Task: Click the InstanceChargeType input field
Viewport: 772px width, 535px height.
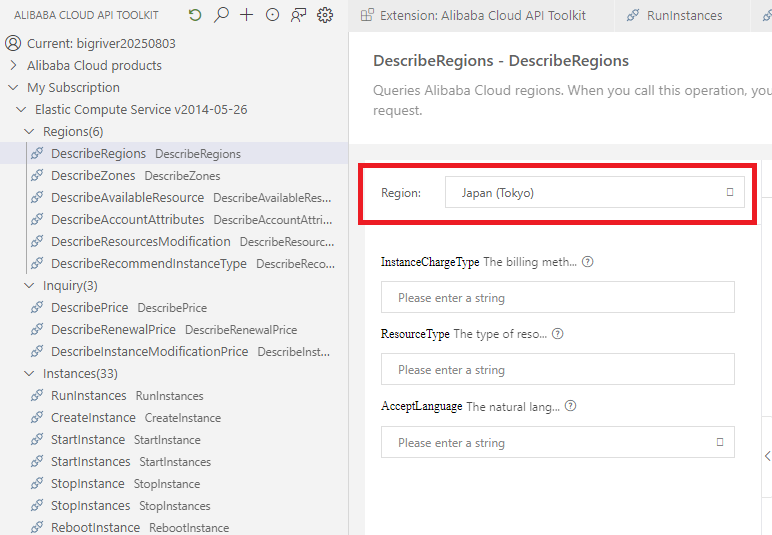Action: point(557,297)
